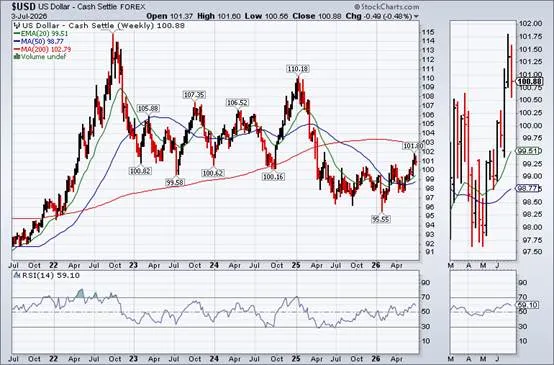Click the Close 100.88 value in header

point(316,16)
